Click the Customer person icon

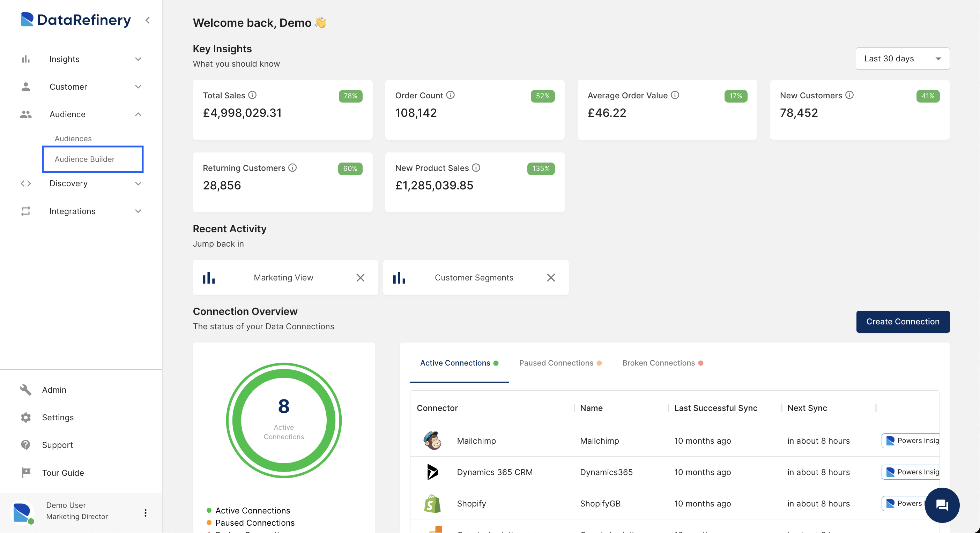(25, 87)
